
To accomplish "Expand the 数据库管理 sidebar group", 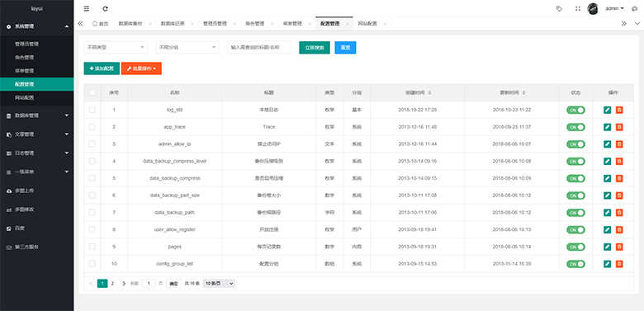I will pos(37,115).
